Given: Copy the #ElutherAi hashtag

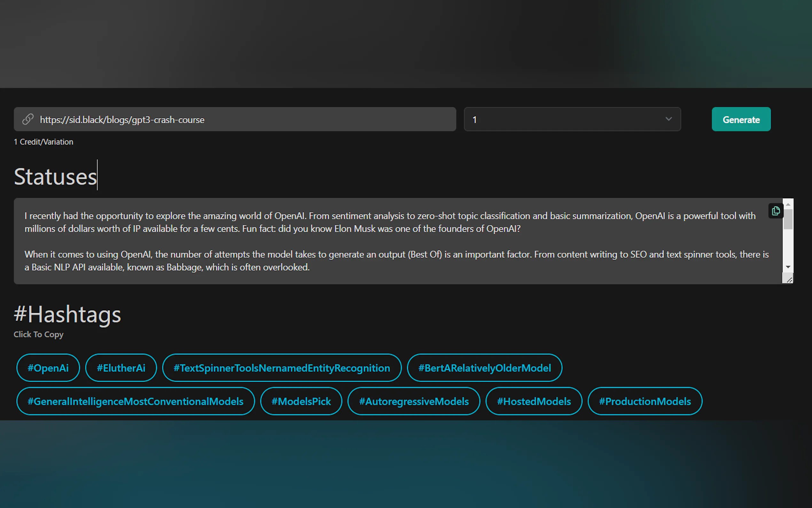Looking at the screenshot, I should pos(121,368).
